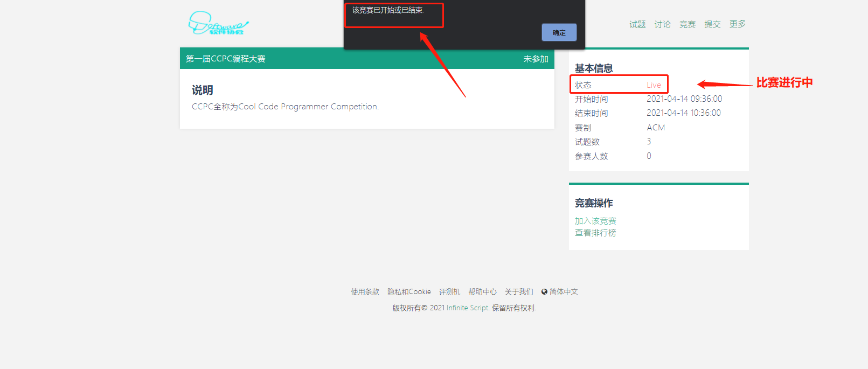
Task: Open the 评测机 footer link
Action: pyautogui.click(x=449, y=291)
